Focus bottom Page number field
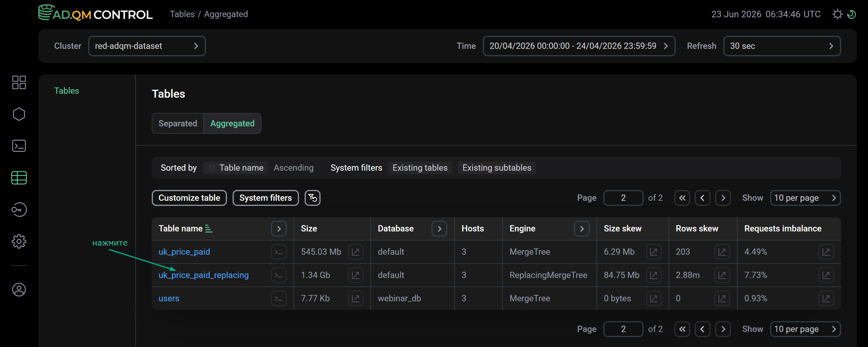 point(623,329)
